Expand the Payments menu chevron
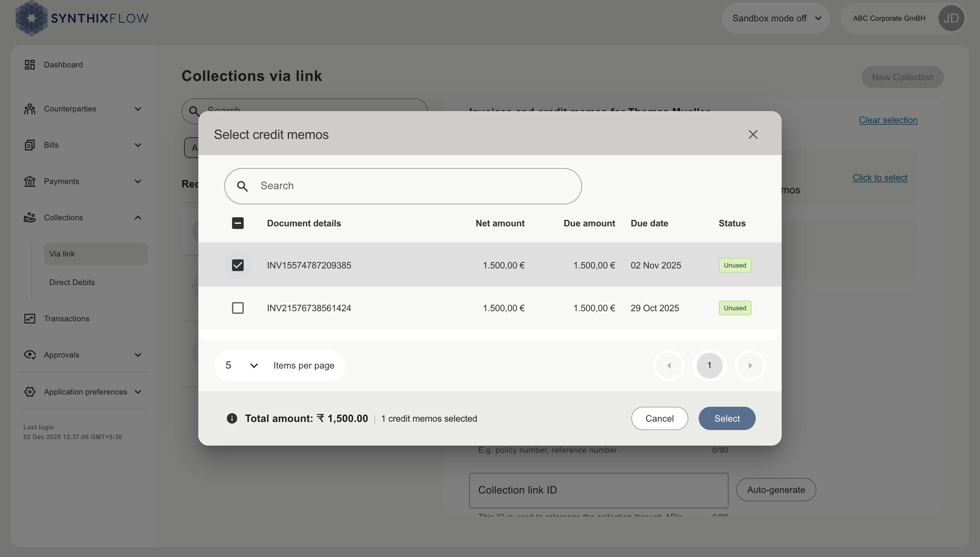The height and width of the screenshot is (557, 980). 138,181
